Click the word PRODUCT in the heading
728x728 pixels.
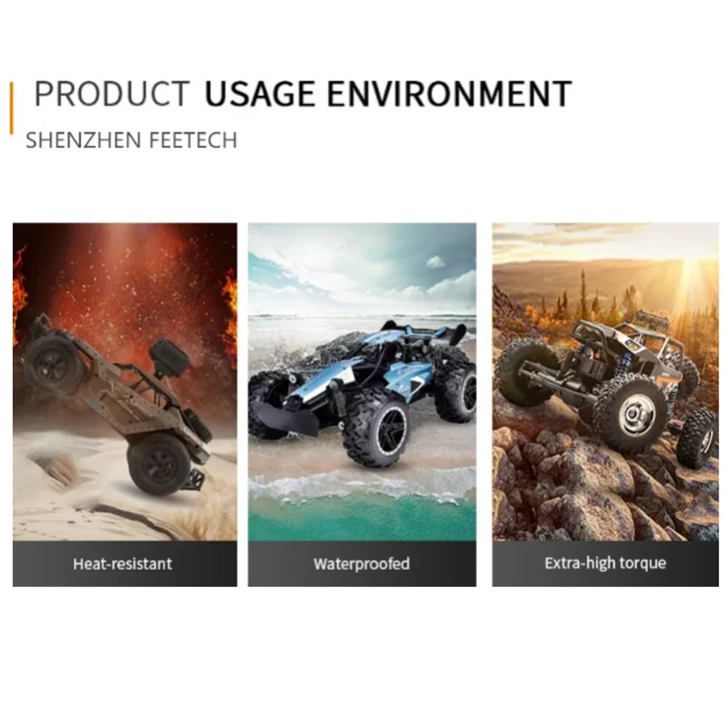point(112,94)
